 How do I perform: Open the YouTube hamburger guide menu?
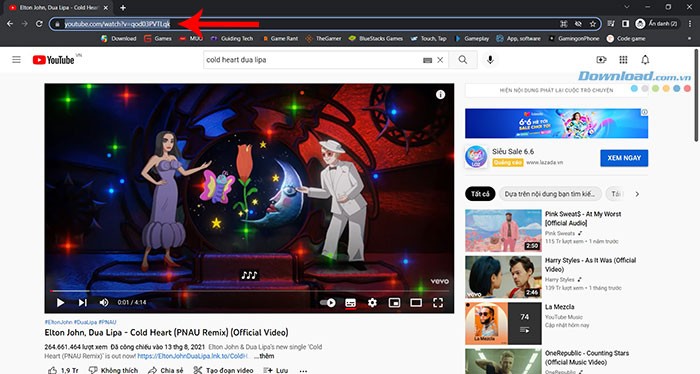coord(17,59)
